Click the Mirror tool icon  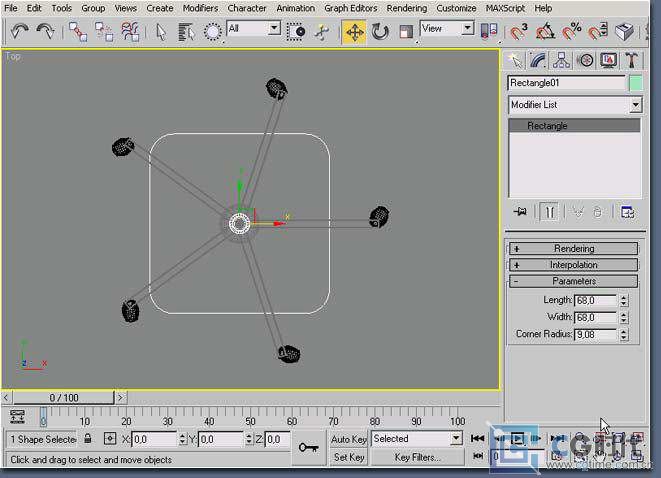pyautogui.click(x=489, y=32)
